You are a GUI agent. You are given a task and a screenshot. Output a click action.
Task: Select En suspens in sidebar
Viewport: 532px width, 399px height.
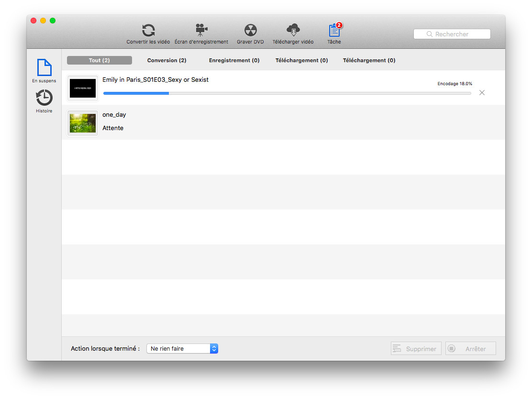coord(44,71)
